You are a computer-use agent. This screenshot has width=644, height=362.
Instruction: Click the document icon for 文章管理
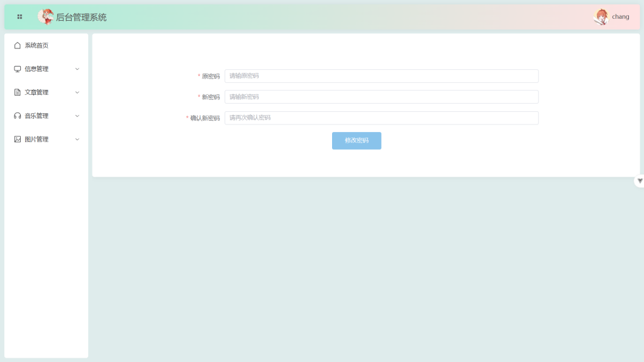pyautogui.click(x=18, y=92)
